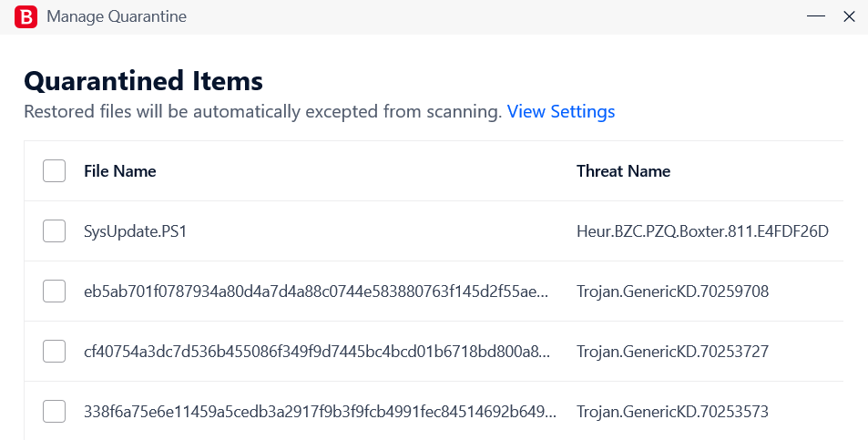Check the box for SysUpdate.PS1
Screen dimensions: 868x440
[55, 230]
